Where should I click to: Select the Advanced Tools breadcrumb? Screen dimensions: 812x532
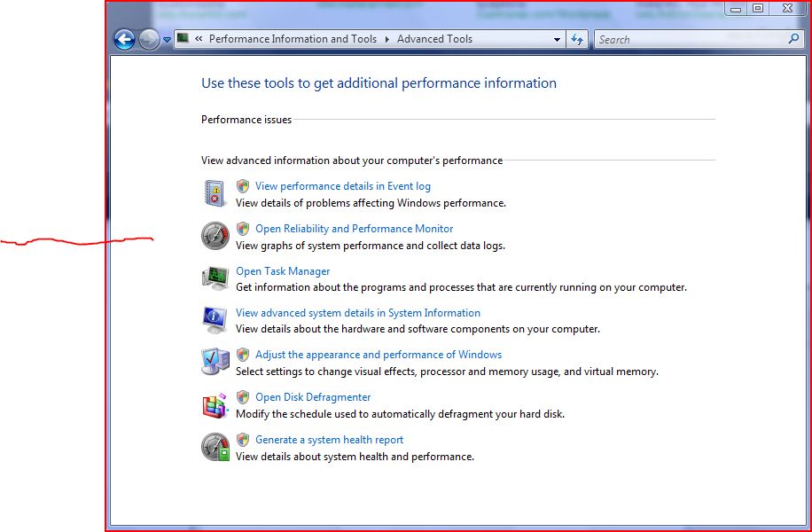pyautogui.click(x=434, y=39)
